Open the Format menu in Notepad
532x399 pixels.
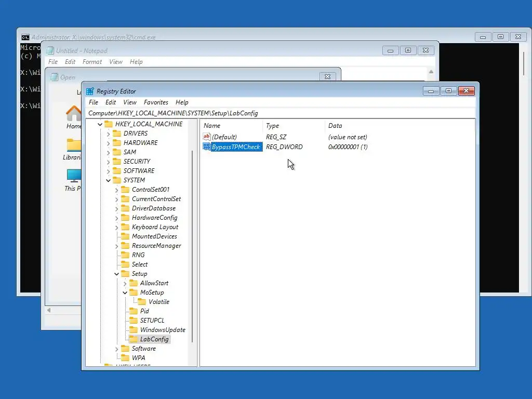92,62
